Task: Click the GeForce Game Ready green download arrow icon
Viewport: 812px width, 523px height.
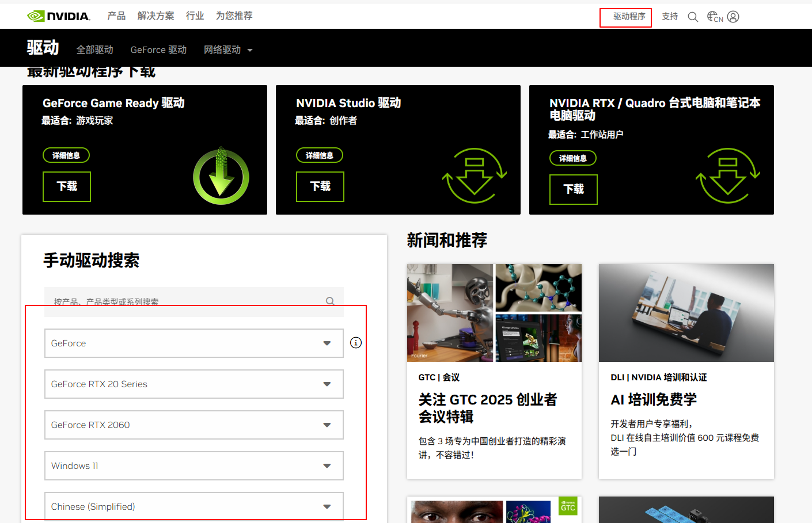Action: 221,176
